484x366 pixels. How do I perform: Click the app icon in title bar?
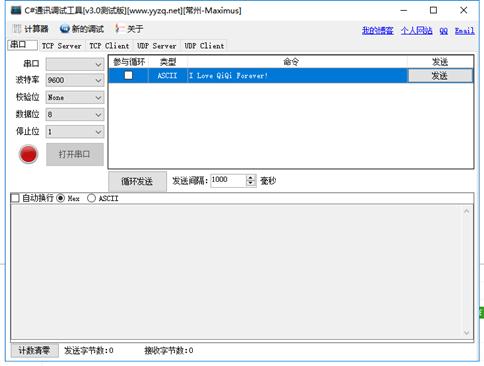click(16, 10)
